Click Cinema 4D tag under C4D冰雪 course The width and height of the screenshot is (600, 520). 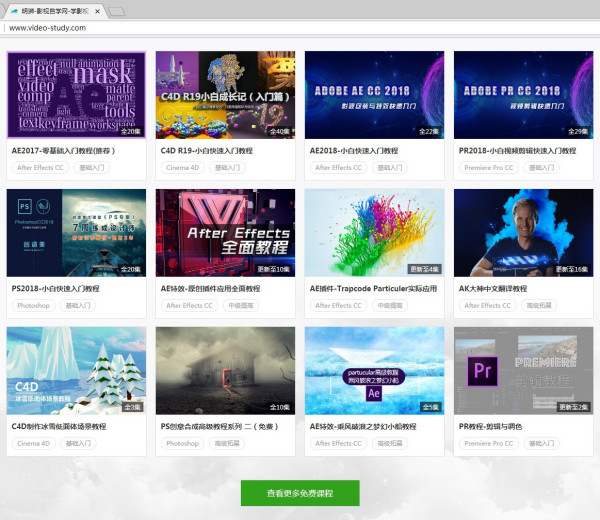coord(33,443)
